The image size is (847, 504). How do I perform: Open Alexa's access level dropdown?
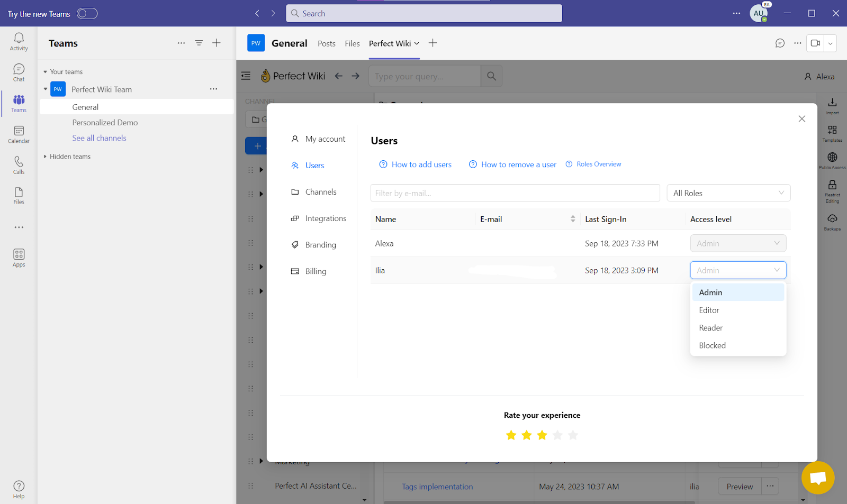pyautogui.click(x=738, y=243)
